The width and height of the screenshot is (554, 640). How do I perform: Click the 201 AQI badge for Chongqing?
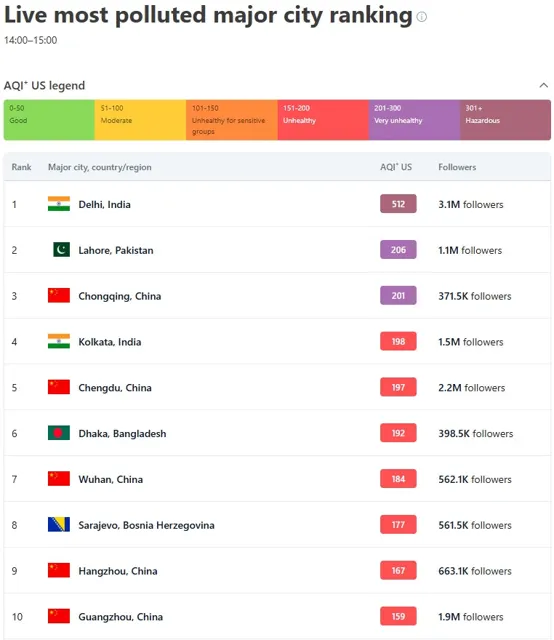(398, 295)
